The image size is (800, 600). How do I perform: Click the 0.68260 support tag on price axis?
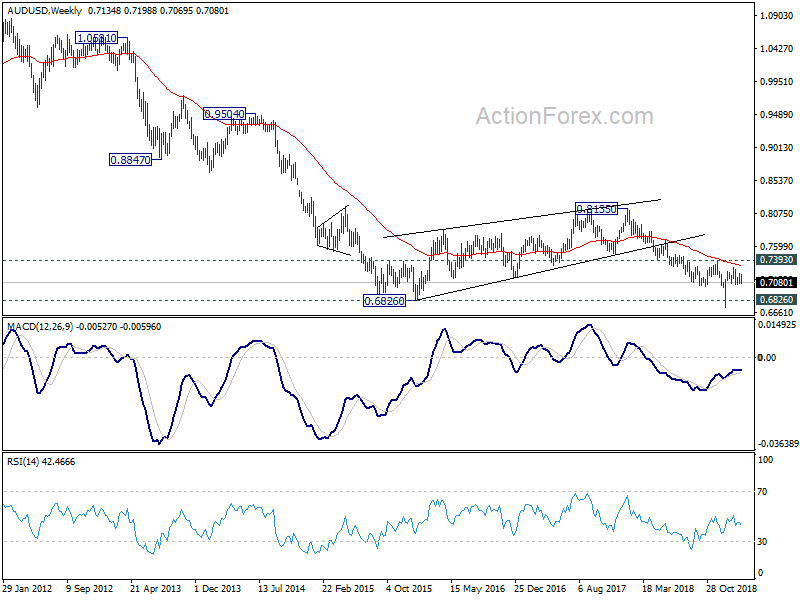pyautogui.click(x=776, y=299)
